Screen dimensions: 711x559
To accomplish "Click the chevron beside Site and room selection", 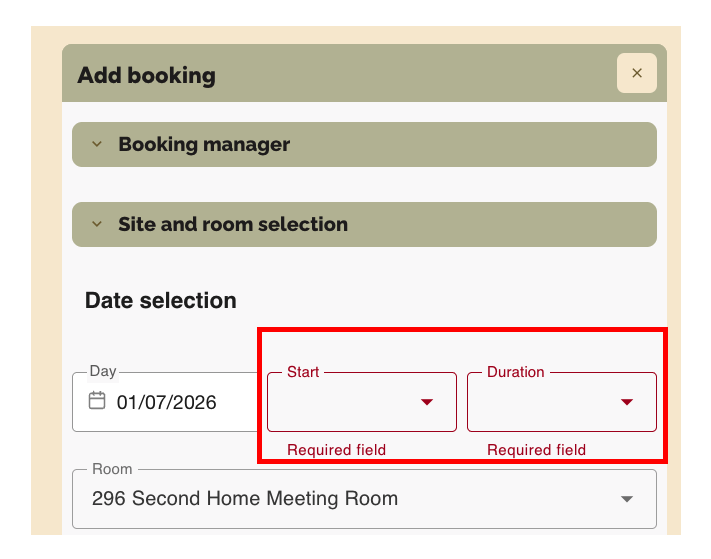I will point(97,224).
